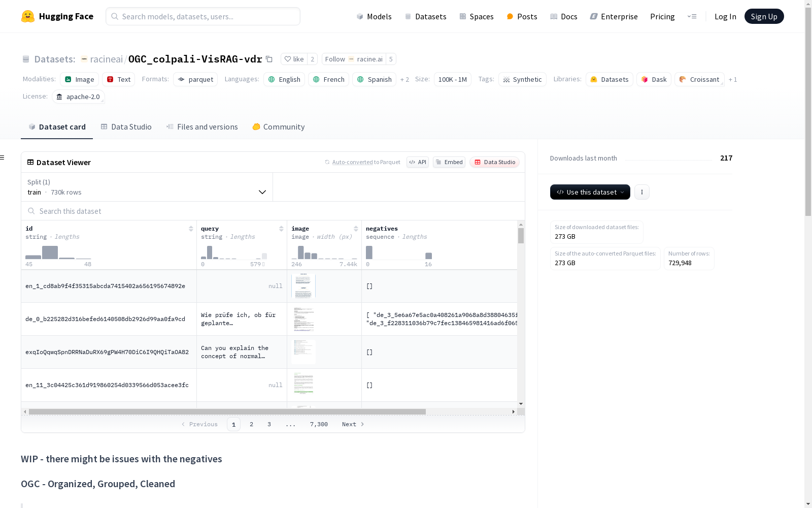Viewport: 812px width, 508px height.
Task: Jump to page 7,300
Action: click(x=319, y=424)
